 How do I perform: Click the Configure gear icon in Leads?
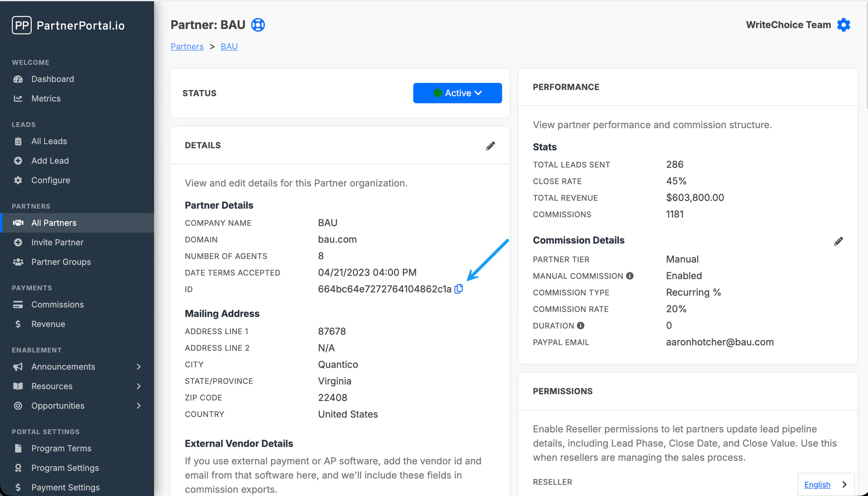pyautogui.click(x=18, y=180)
